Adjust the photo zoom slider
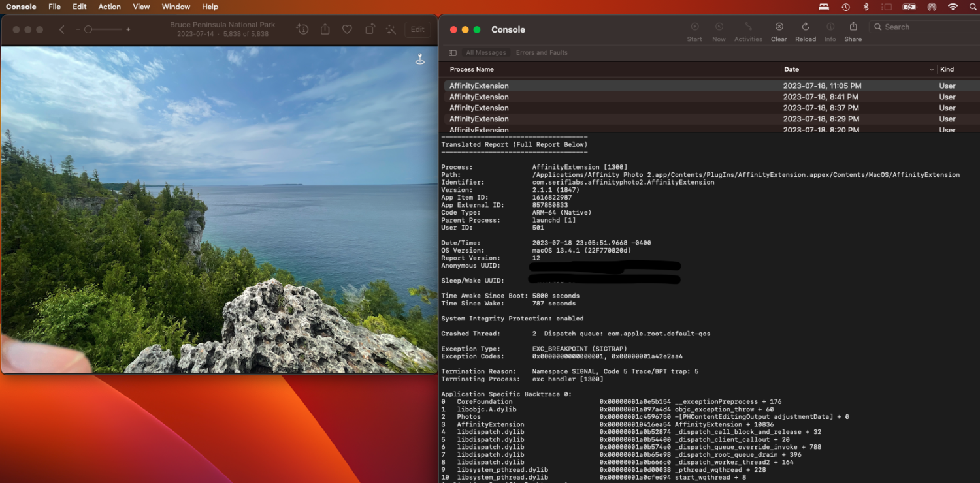Screen dimensions: 980x483 point(89,29)
